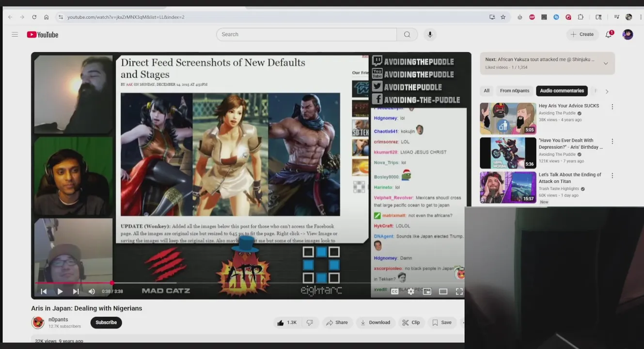Click title Hey Aris Your Advice SUCKS

(x=569, y=106)
